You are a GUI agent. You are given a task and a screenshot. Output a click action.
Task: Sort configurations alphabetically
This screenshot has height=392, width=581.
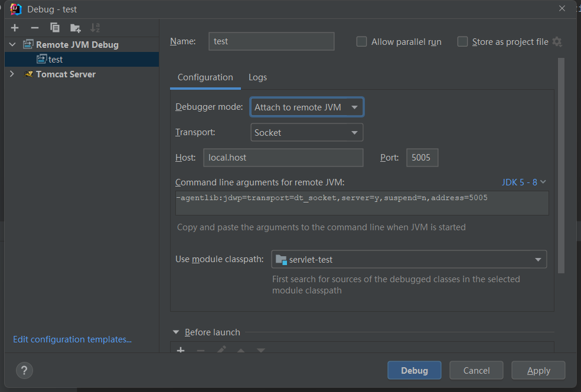coord(95,28)
